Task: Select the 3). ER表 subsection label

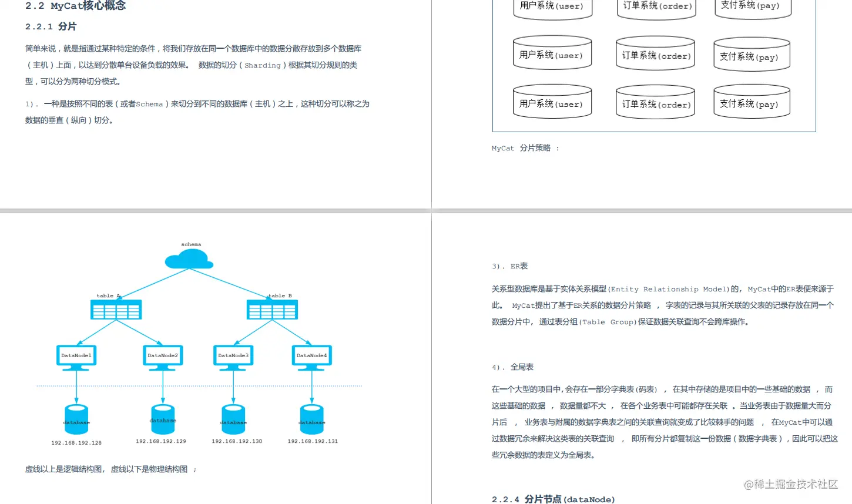Action: tap(511, 266)
